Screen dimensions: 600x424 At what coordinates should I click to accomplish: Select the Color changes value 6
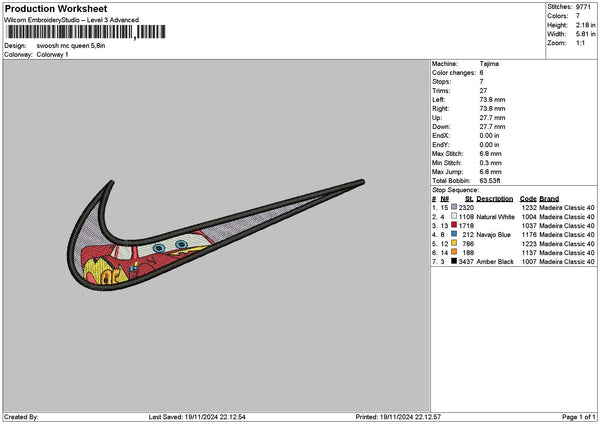[x=481, y=73]
